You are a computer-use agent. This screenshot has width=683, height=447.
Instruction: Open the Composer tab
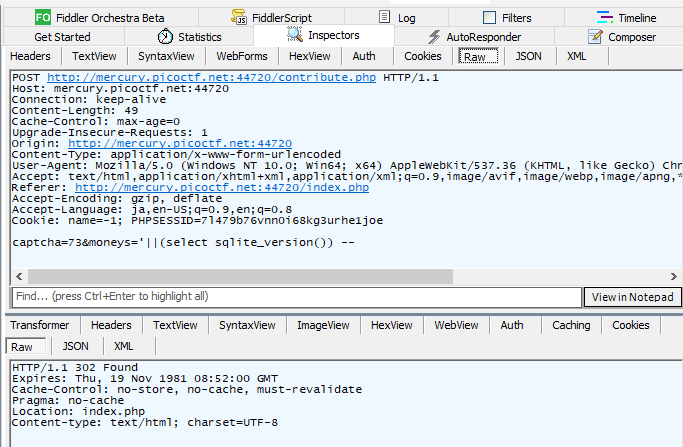tap(621, 37)
